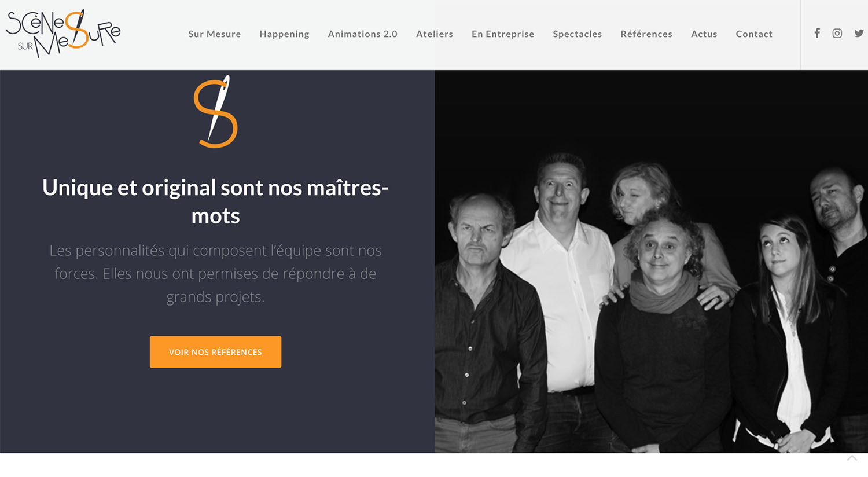Click the orange S needle emblem
Screen dimensions: 868x477
[216, 111]
